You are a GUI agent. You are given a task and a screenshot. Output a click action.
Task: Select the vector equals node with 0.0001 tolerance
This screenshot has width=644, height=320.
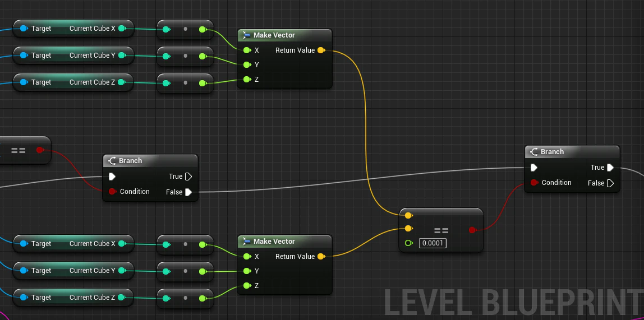[x=441, y=230]
